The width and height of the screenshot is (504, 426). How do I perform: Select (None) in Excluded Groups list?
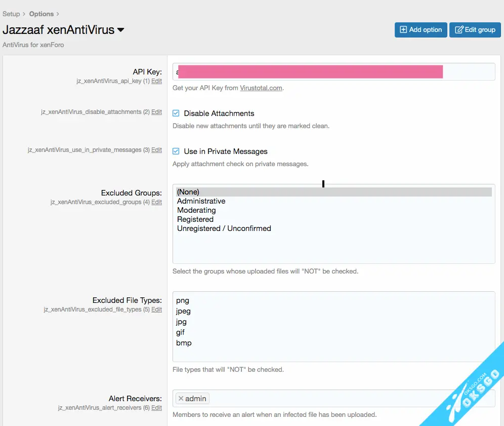pyautogui.click(x=188, y=192)
